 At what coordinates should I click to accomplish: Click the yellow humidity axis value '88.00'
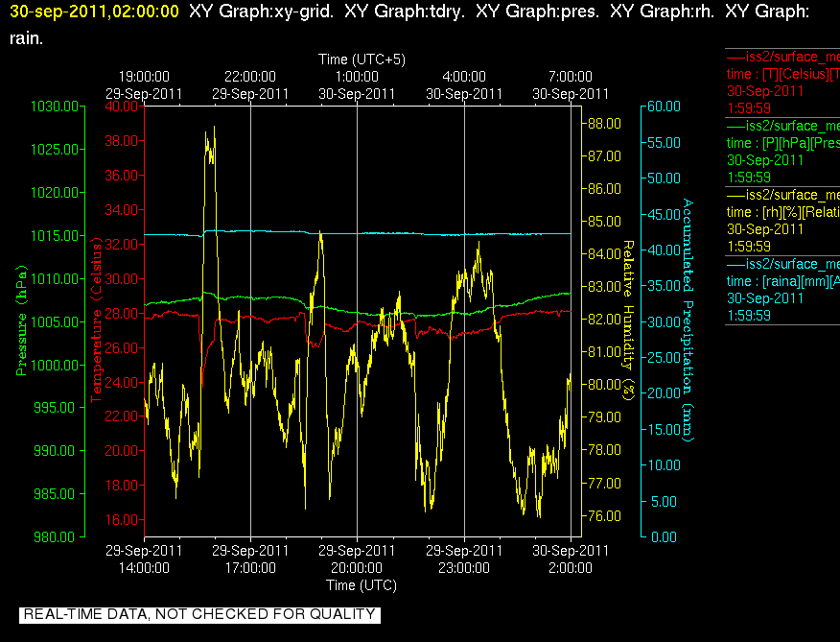pos(604,124)
